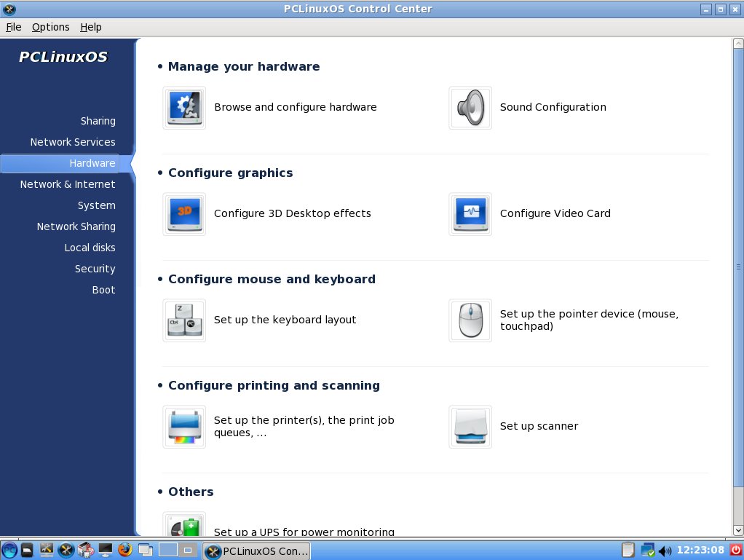The height and width of the screenshot is (560, 744).
Task: Click the file manager drive icon in taskbar
Action: pyautogui.click(x=27, y=551)
